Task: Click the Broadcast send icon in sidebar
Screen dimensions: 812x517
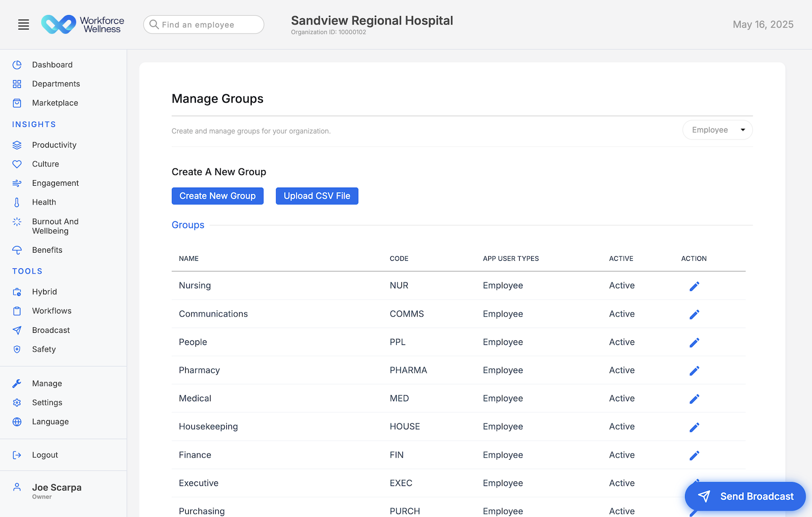Action: [x=17, y=330]
